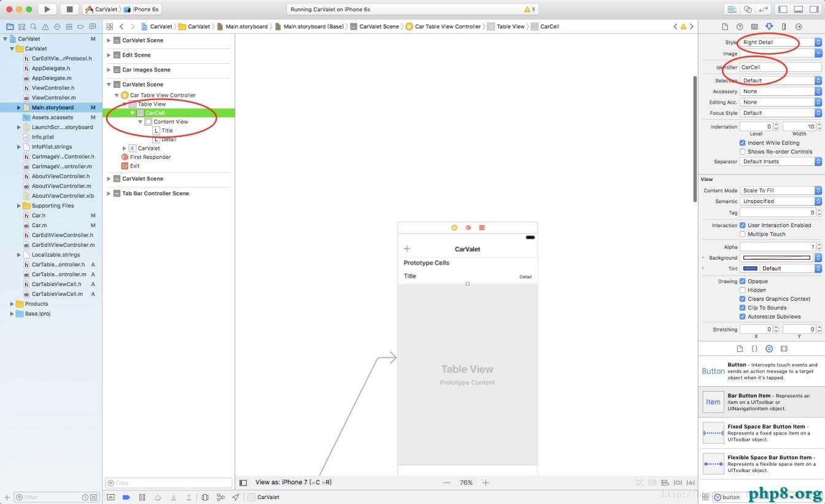Toggle the navigator panel visibility

pyautogui.click(x=783, y=9)
